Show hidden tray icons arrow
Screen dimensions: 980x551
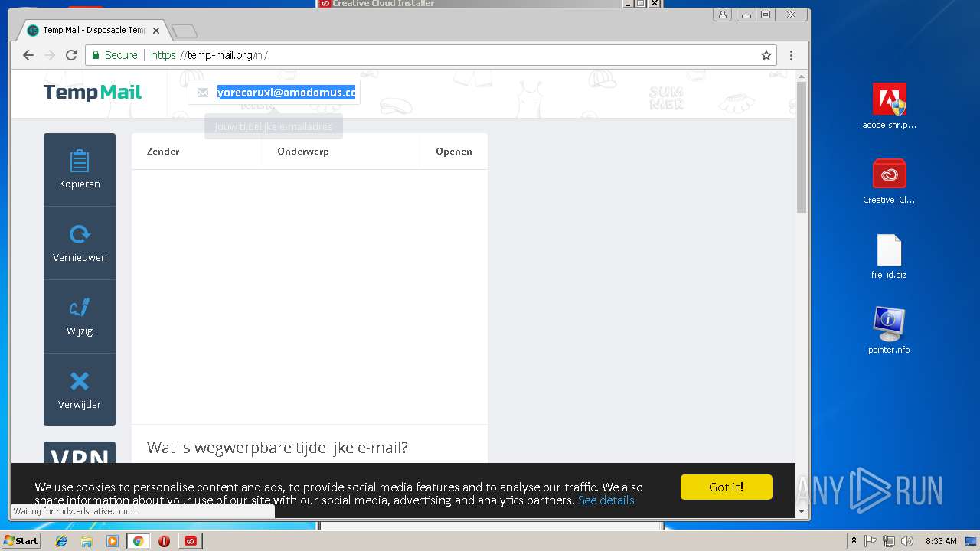pos(854,540)
